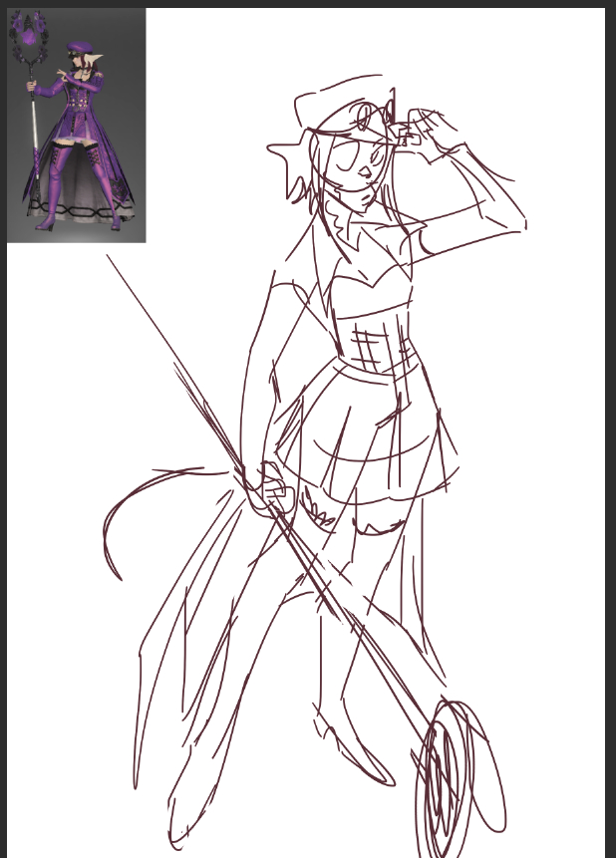Click the upper end of the staff line
This screenshot has height=858, width=616.
tap(110, 259)
